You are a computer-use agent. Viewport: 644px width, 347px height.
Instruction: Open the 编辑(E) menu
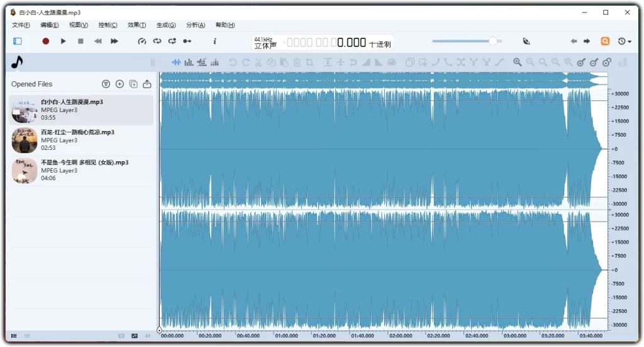pos(49,25)
